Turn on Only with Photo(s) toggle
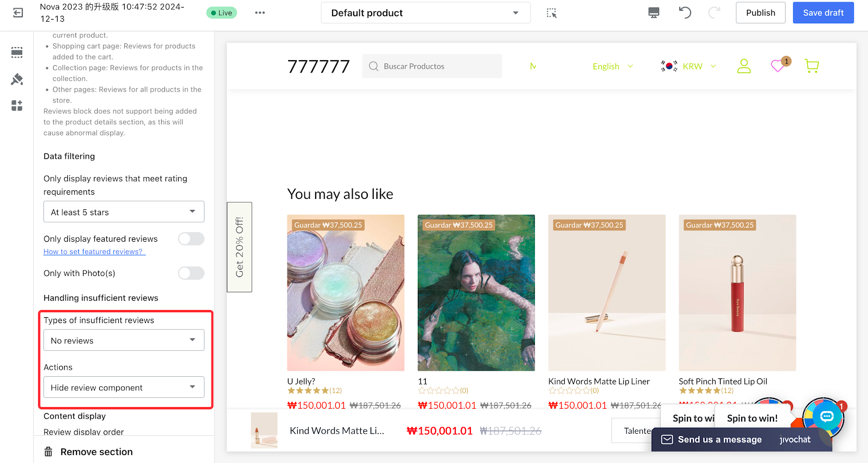Viewport: 868px width, 463px height. [191, 273]
